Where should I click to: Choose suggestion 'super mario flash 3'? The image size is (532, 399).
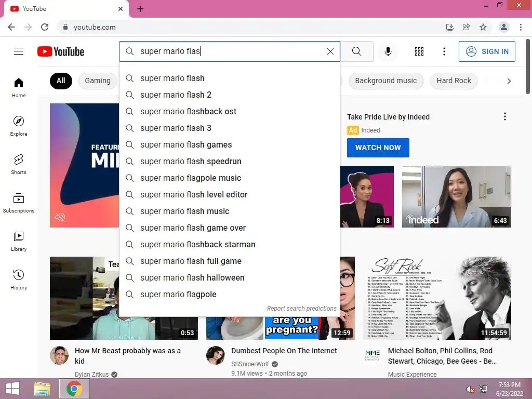tap(229, 128)
